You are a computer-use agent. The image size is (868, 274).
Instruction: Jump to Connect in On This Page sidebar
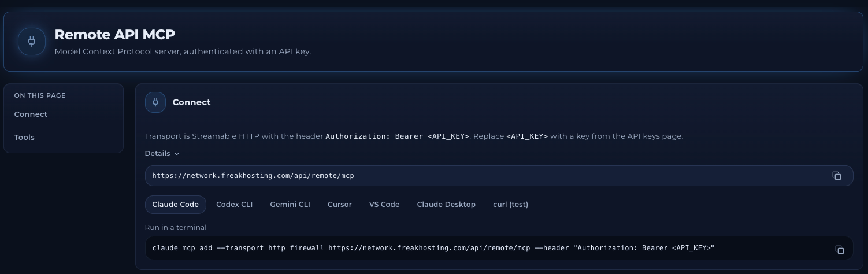coord(31,114)
